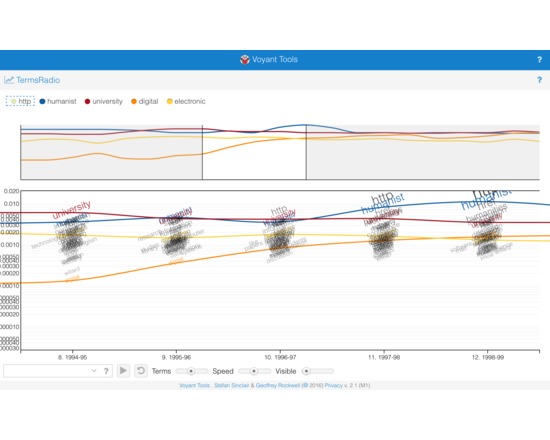
Task: Open help from blue header question mark
Action: point(539,60)
